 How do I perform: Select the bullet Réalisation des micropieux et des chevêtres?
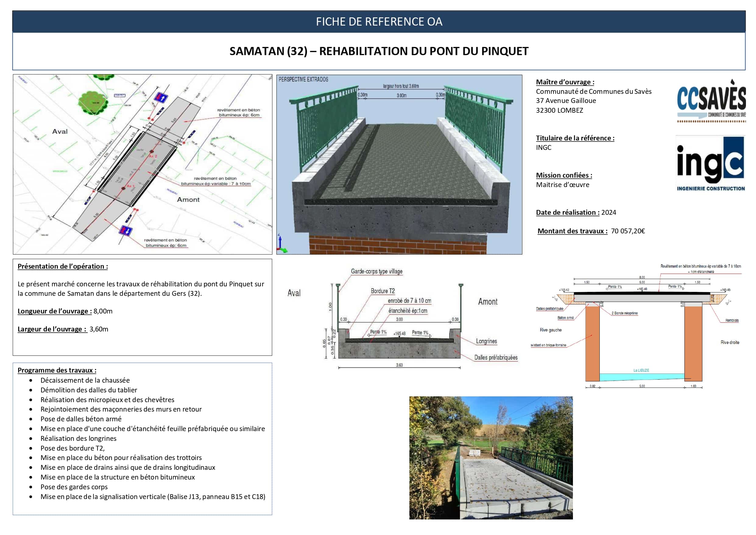[107, 400]
